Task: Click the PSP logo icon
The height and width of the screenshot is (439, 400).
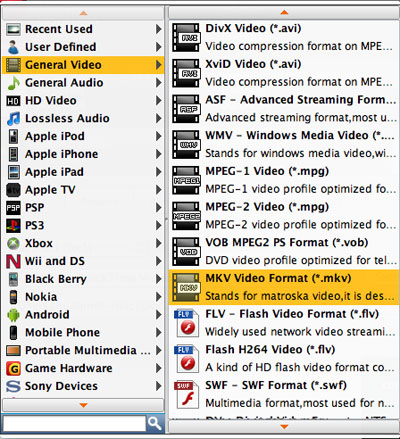Action: 13,208
